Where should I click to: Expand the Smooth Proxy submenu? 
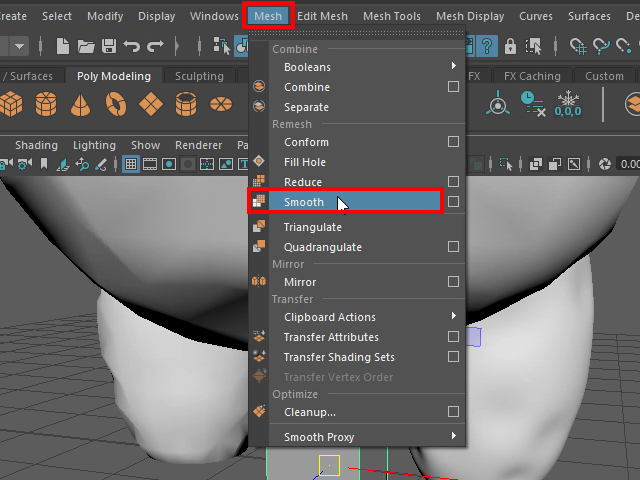tap(453, 437)
